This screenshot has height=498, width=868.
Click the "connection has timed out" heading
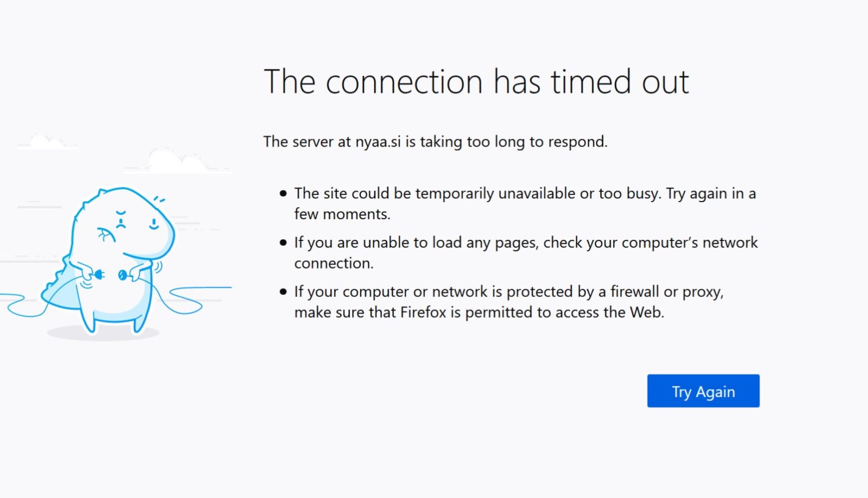[476, 82]
